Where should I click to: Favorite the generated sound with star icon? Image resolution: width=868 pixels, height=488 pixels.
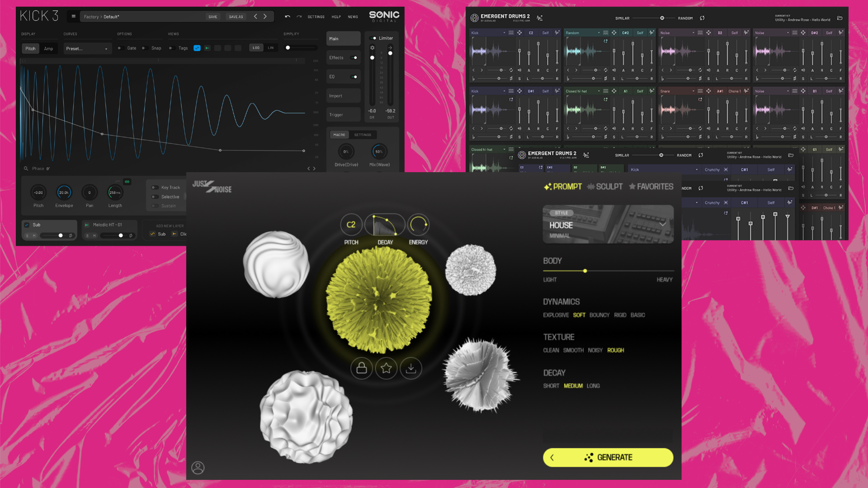[386, 368]
